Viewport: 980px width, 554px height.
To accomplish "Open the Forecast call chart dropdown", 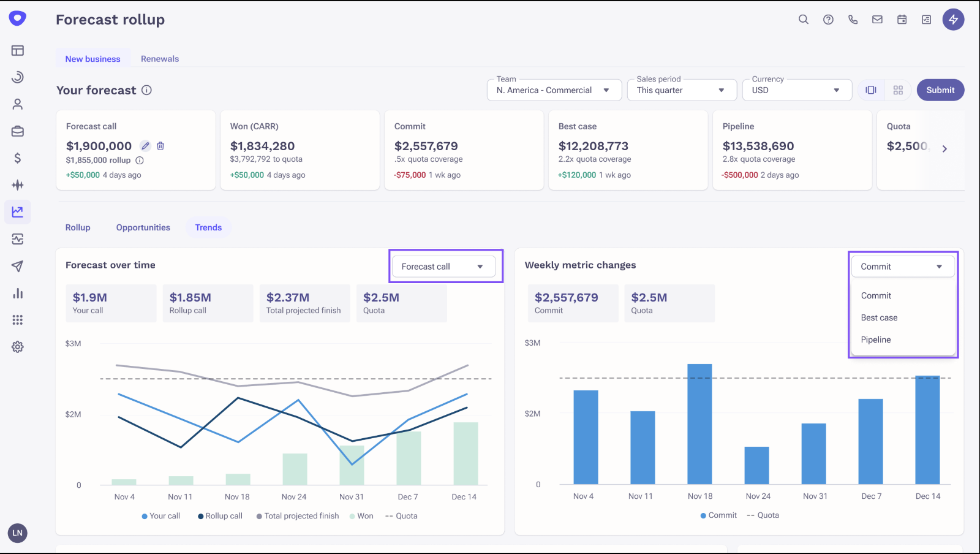I will [444, 267].
